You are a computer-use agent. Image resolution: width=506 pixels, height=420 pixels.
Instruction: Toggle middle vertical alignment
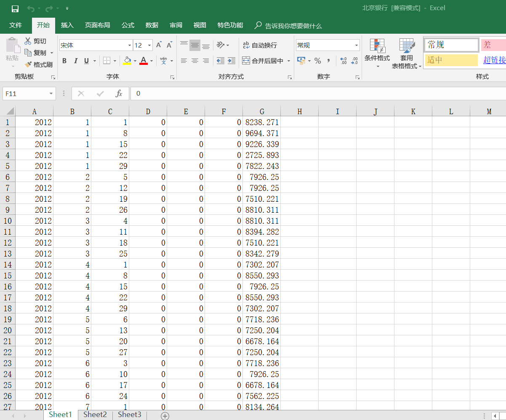point(195,45)
